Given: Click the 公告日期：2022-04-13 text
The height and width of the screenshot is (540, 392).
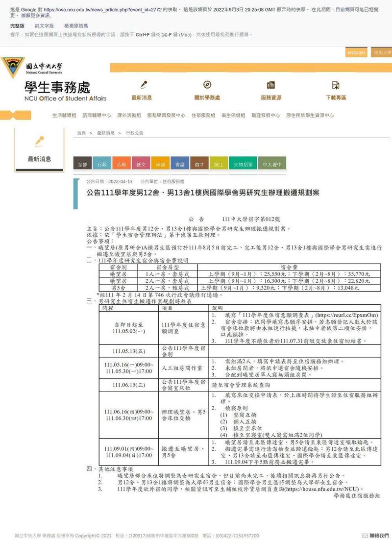Looking at the screenshot, I should (110, 181).
